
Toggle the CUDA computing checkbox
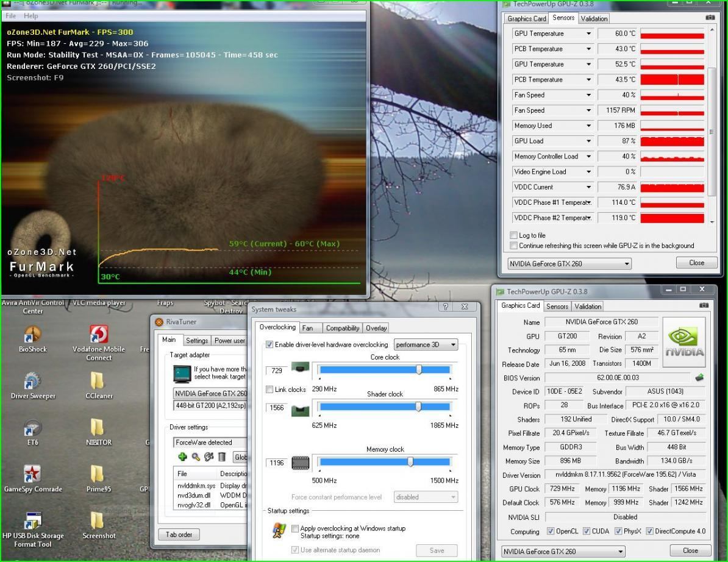[x=587, y=531]
